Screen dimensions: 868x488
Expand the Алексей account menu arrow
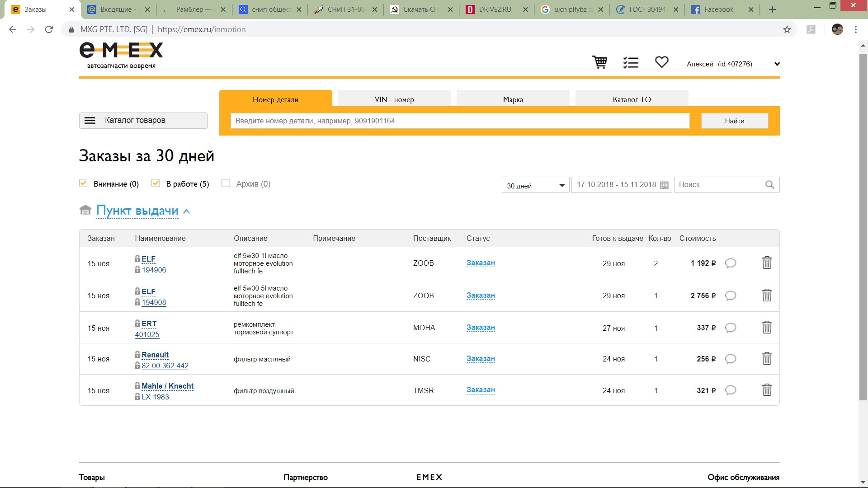click(777, 64)
